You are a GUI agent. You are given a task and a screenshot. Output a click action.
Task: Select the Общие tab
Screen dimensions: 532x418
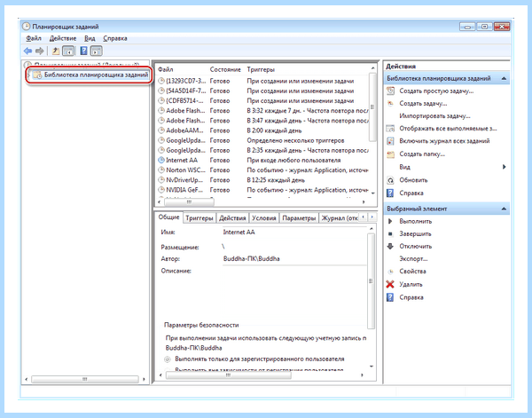(x=168, y=217)
